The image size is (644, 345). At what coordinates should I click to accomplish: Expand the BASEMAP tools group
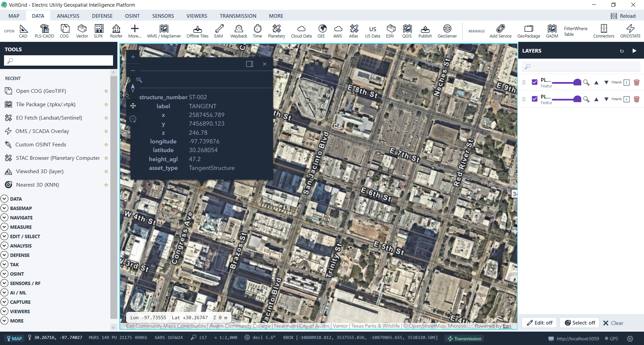(16, 208)
